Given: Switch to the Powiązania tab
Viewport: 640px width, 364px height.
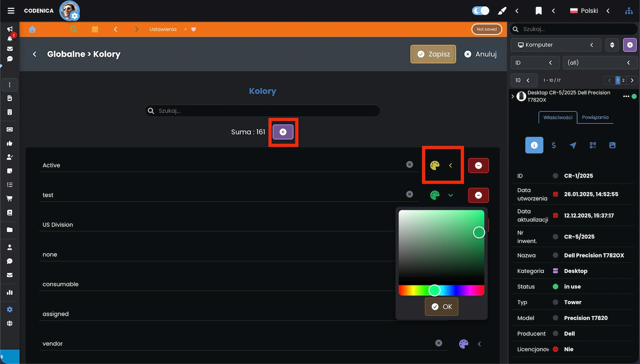Looking at the screenshot, I should tap(595, 117).
